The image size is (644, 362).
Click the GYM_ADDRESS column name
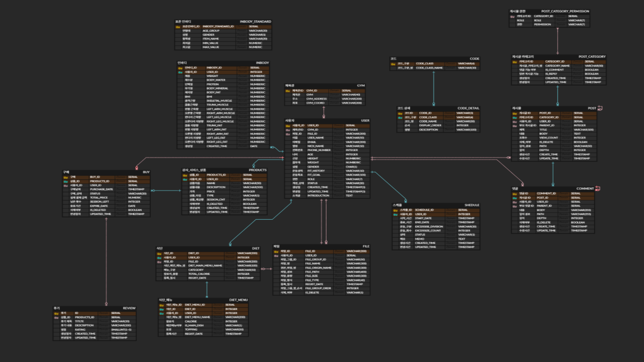316,99
